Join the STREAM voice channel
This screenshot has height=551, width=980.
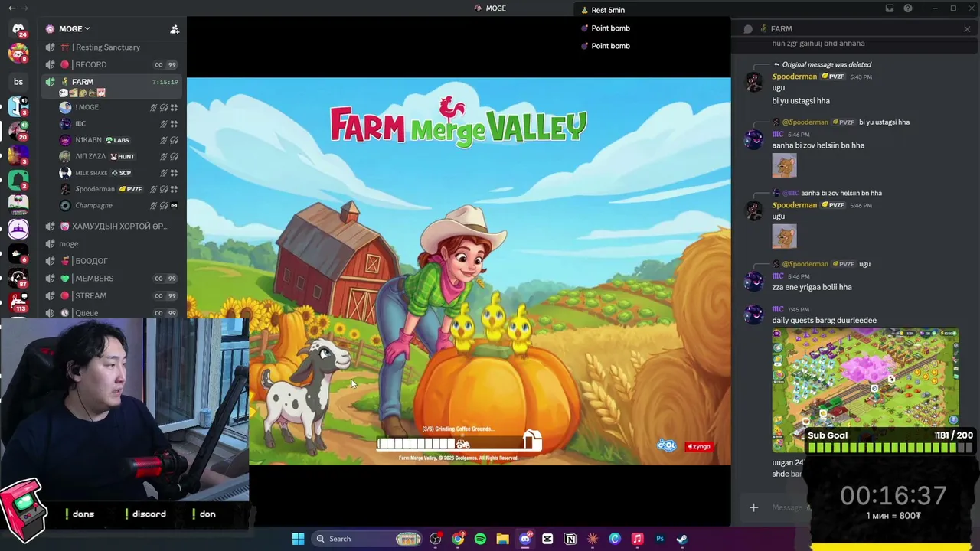click(113, 295)
